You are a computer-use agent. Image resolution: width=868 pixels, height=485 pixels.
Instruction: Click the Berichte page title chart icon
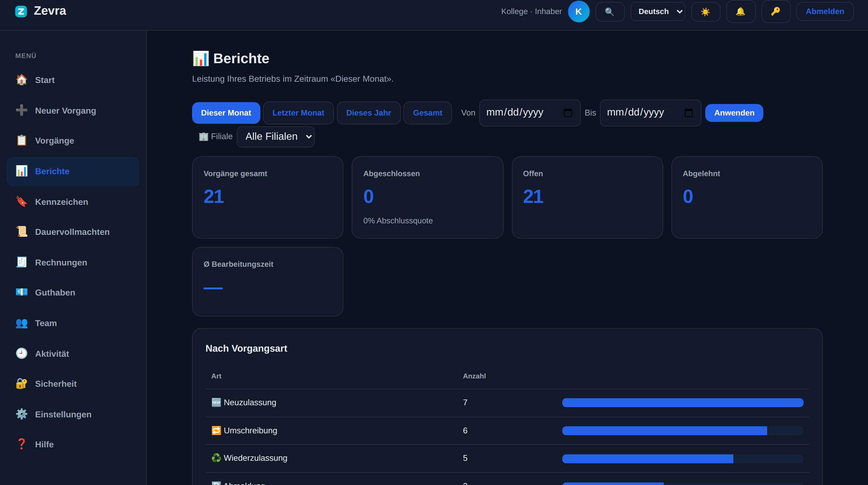tap(201, 59)
